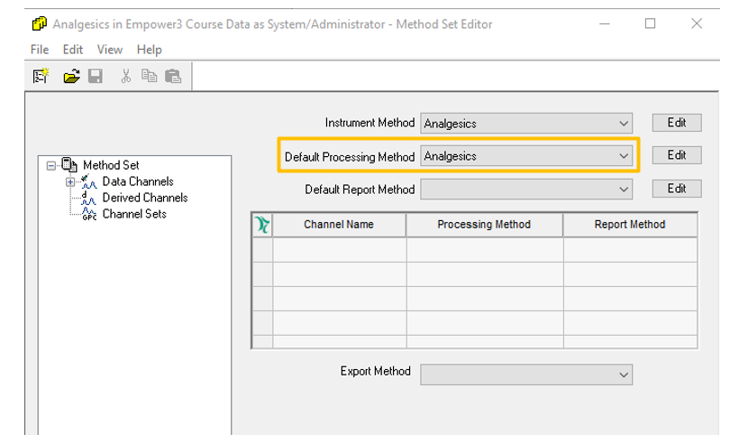
Task: Open the View menu
Action: tap(110, 49)
